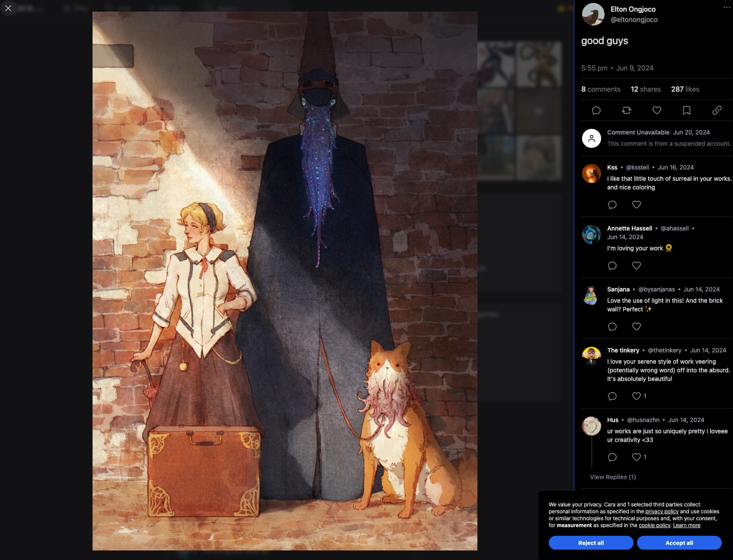Screen dimensions: 733x560
Task: Open the Sanjana commenter name
Action: click(x=618, y=289)
